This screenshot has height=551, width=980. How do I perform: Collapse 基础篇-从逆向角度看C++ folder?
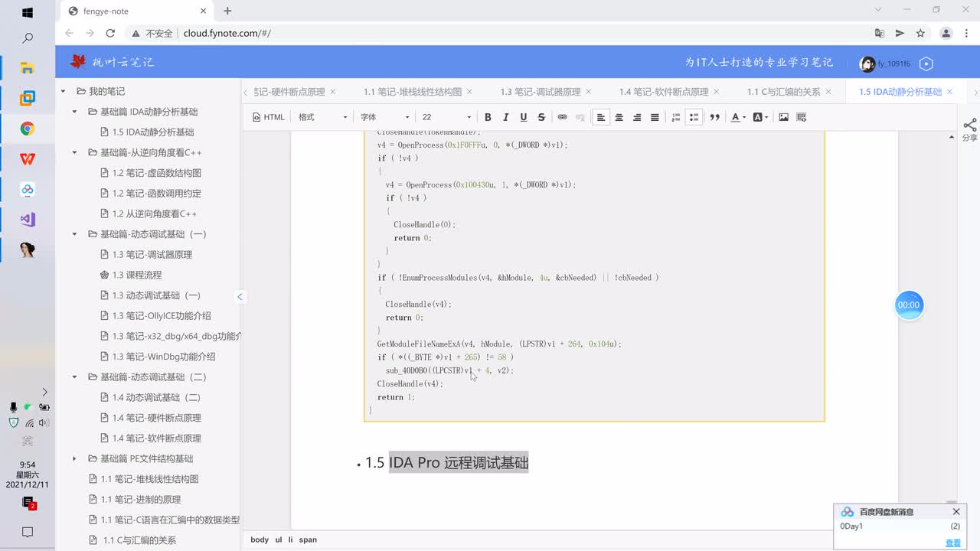74,152
